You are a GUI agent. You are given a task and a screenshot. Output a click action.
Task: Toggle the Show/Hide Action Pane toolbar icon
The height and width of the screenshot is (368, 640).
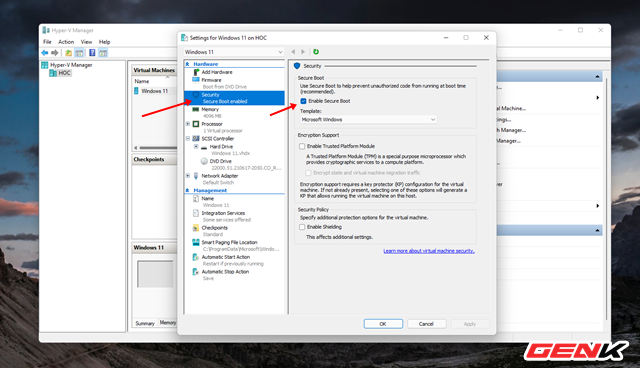pyautogui.click(x=103, y=53)
